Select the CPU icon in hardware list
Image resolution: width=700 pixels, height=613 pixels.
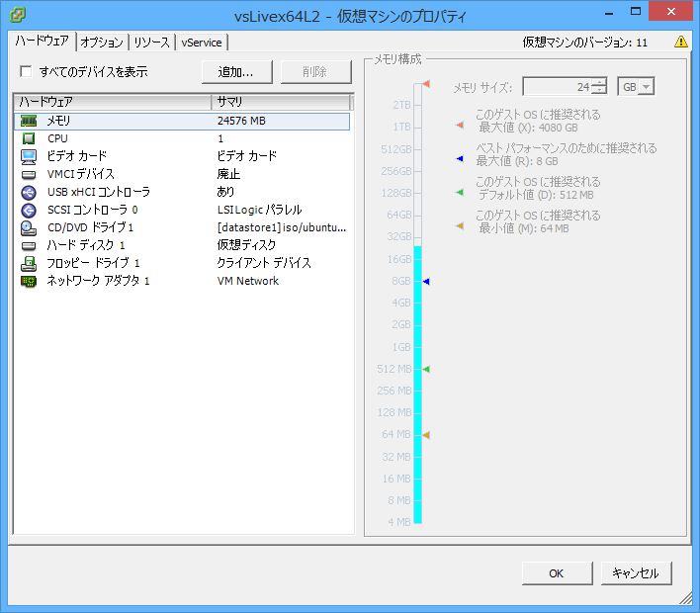[29, 138]
